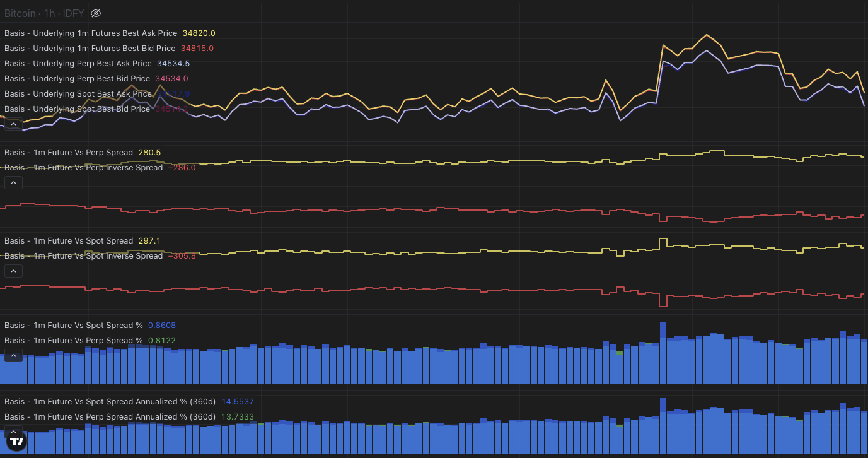Collapse the legend in the Future Vs Spot Spread pane

[13, 271]
